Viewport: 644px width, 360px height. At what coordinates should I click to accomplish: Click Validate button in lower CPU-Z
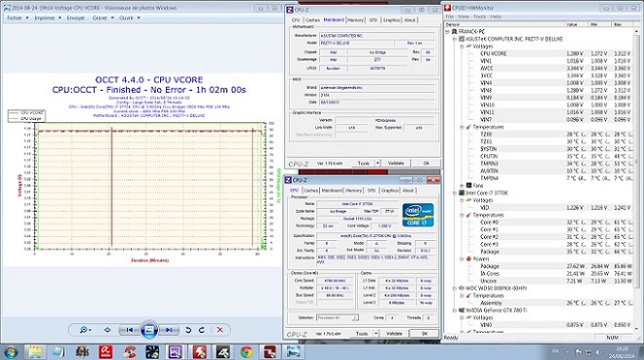coord(394,334)
